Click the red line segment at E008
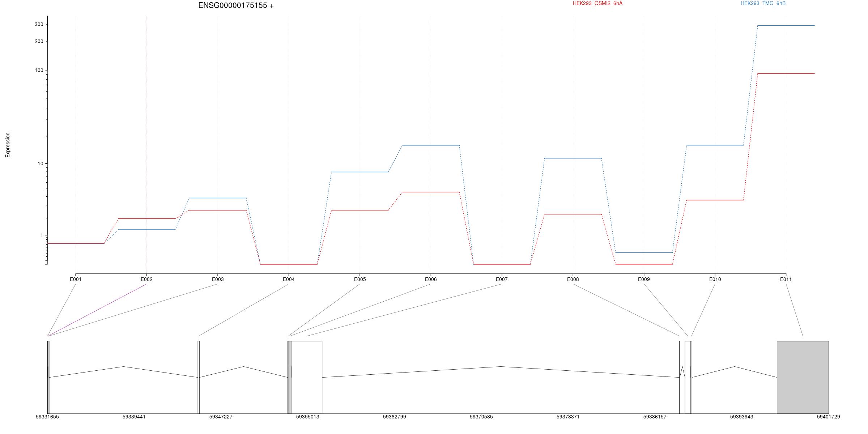 pyautogui.click(x=573, y=214)
